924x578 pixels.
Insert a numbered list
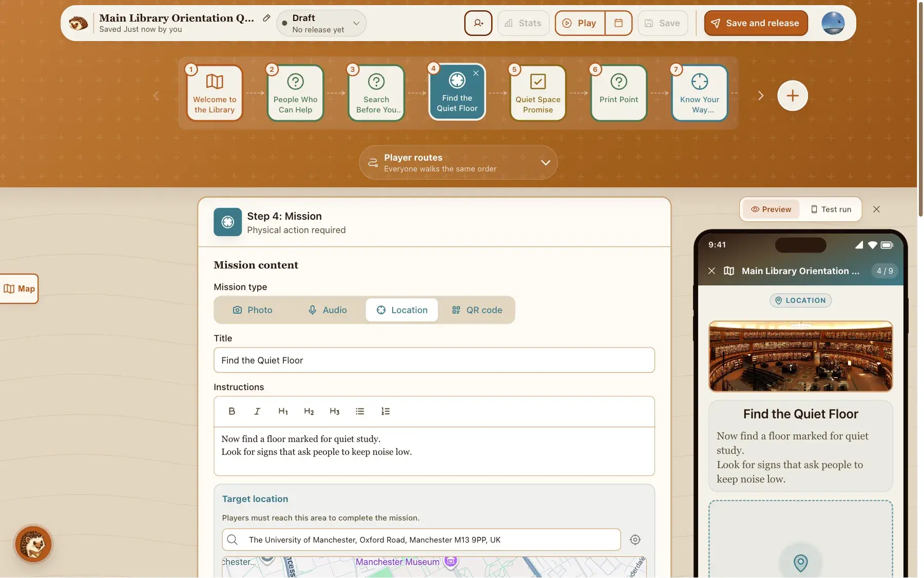pos(386,411)
